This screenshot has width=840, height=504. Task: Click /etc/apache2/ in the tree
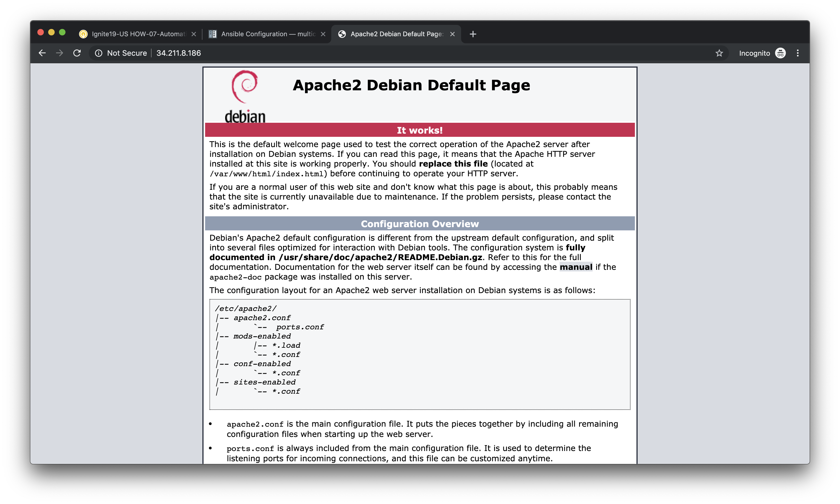pos(246,309)
